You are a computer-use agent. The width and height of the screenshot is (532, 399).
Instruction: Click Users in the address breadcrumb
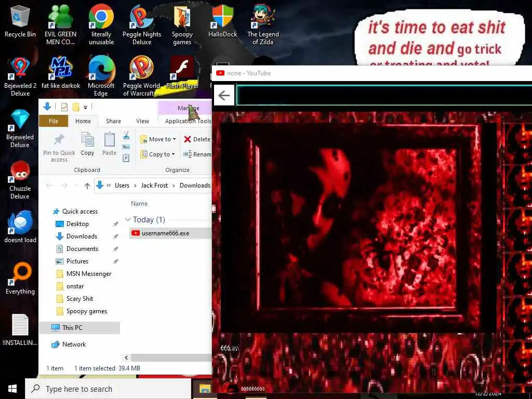click(122, 185)
